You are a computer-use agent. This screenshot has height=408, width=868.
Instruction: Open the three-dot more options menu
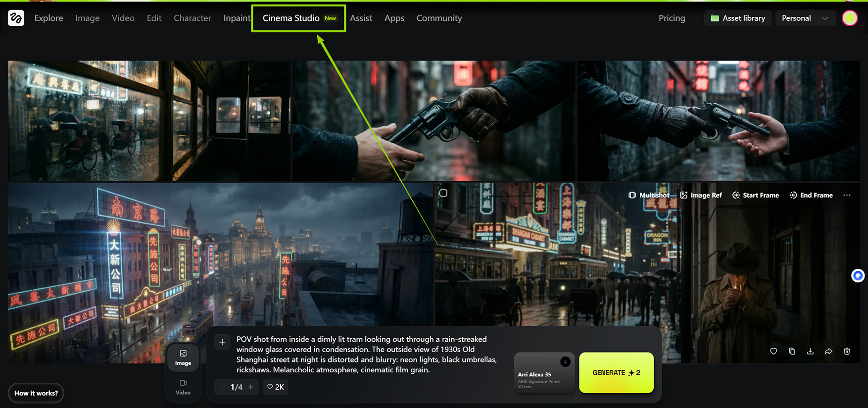(x=847, y=195)
